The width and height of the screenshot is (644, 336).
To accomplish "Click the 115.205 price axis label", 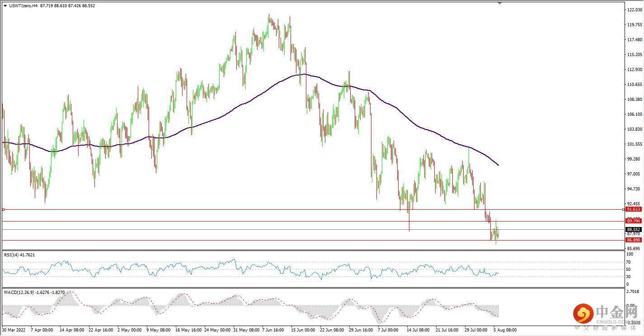I will click(635, 55).
